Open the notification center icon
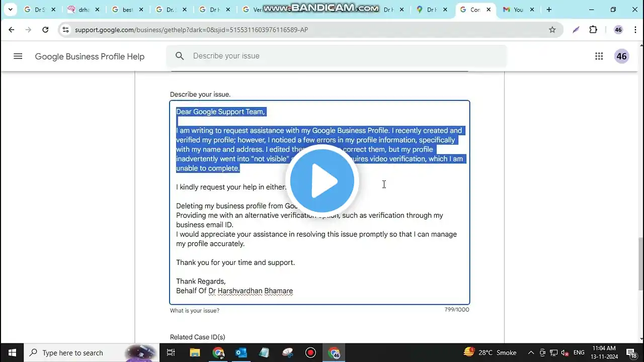This screenshot has height=362, width=644. 632,352
